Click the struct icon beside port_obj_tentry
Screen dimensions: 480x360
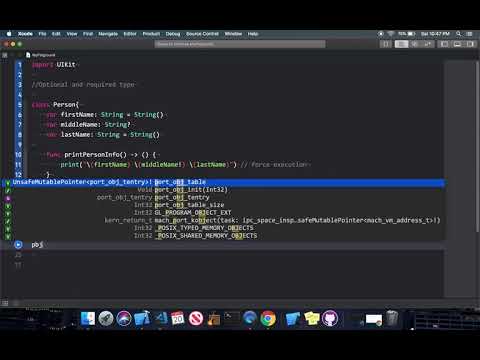click(x=8, y=198)
